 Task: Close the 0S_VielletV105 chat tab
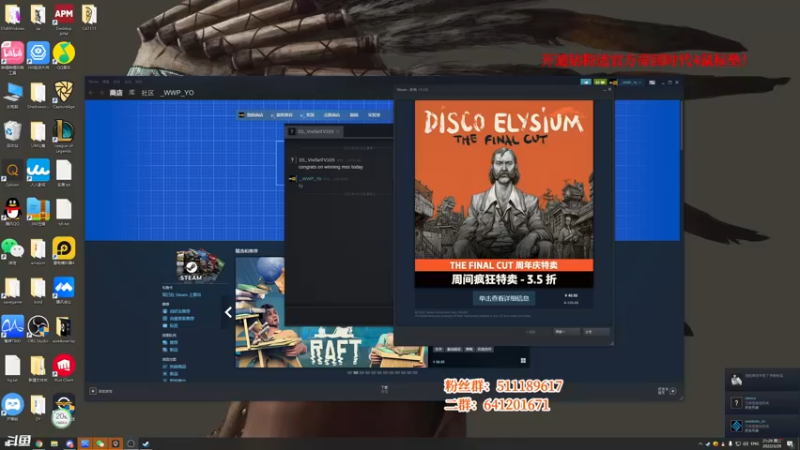(x=338, y=132)
